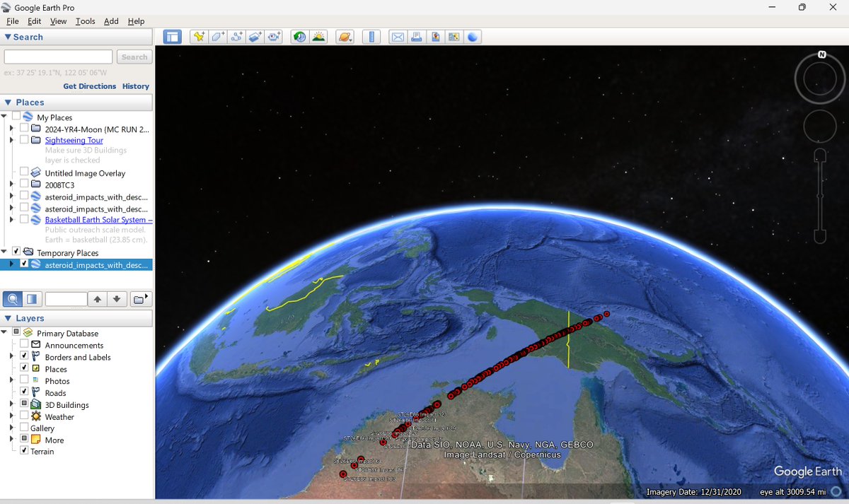Save image icon in the toolbar

click(435, 37)
